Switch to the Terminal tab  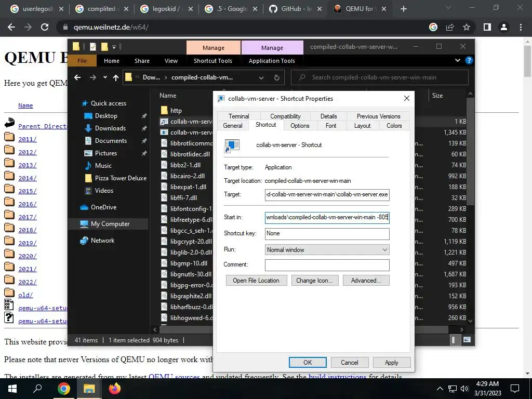pyautogui.click(x=238, y=116)
